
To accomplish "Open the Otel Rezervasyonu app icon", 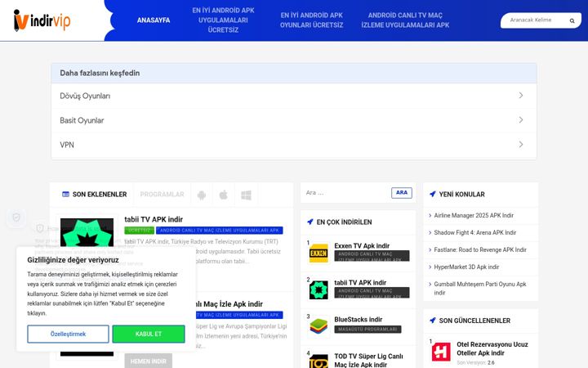I will [441, 352].
